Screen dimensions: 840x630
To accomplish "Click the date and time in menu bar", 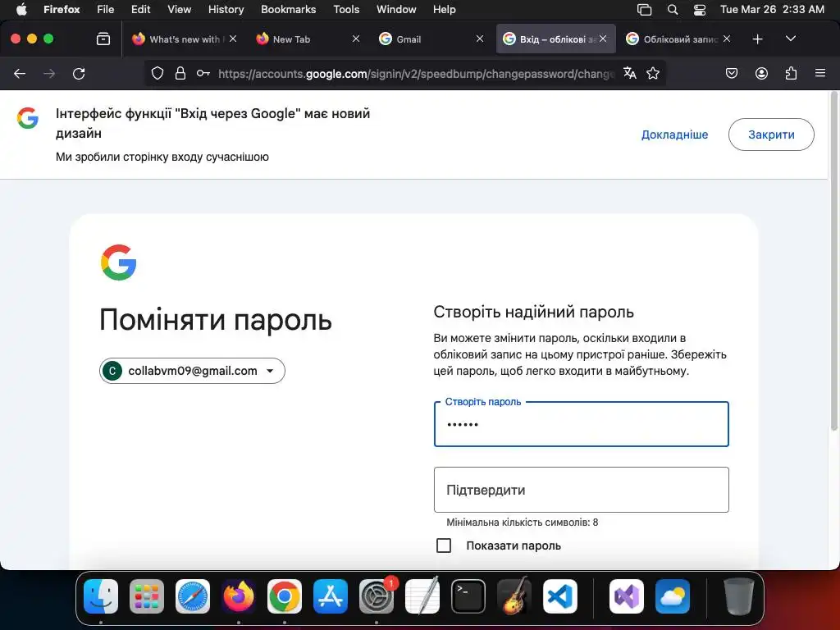I will click(772, 9).
